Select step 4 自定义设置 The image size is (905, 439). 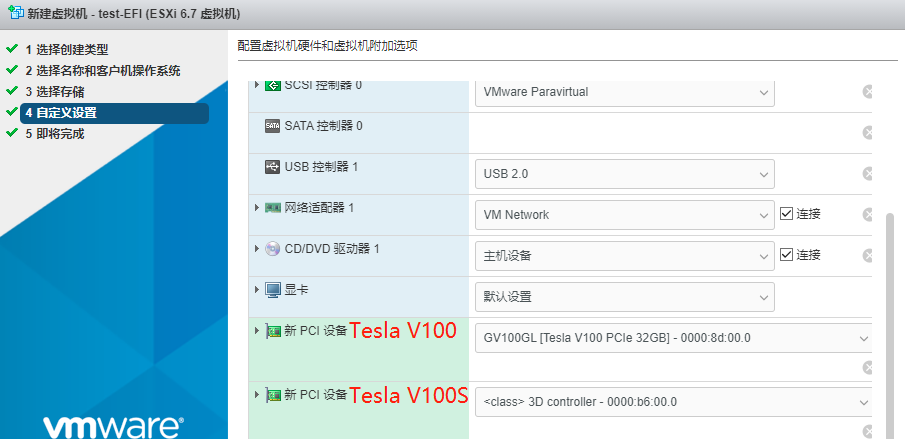pos(114,112)
